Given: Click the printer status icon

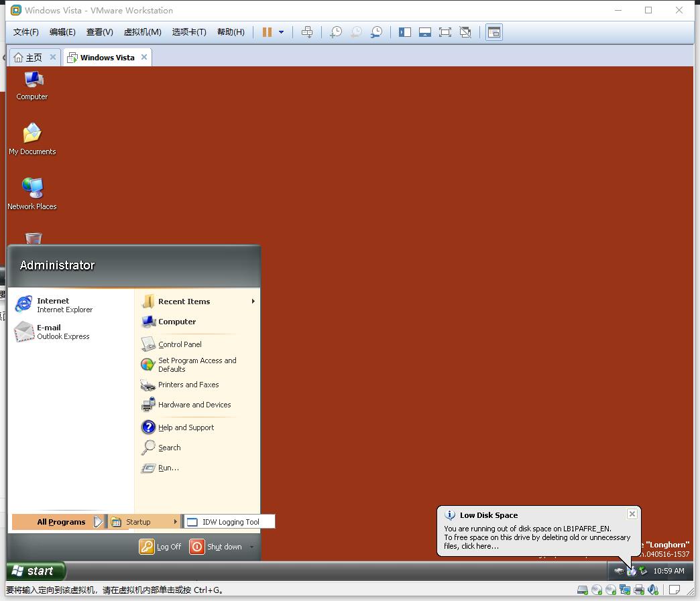Looking at the screenshot, I should (x=639, y=590).
